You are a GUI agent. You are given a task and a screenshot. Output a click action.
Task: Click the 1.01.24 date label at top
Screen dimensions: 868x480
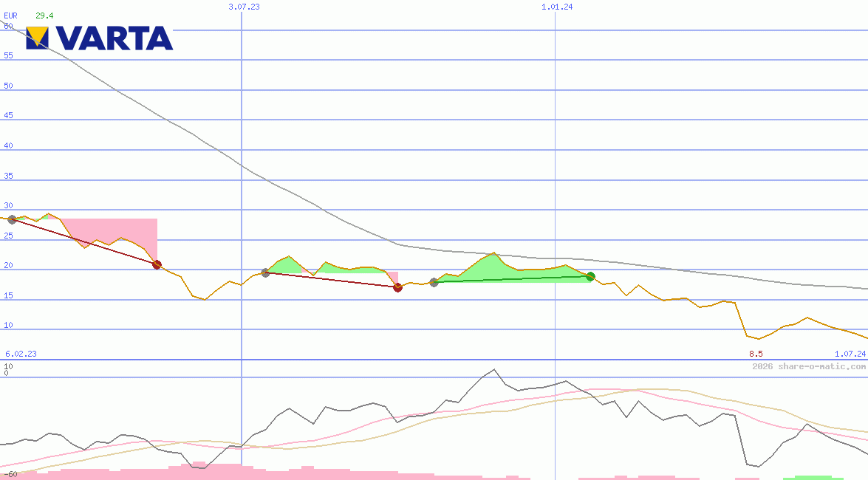click(557, 7)
